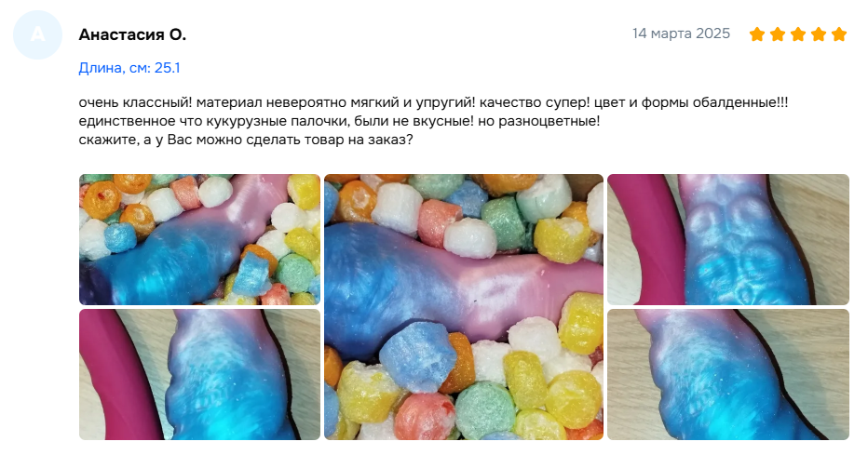Click the review date 14 марта 2025
Viewport: 868px width, 455px height.
(681, 33)
